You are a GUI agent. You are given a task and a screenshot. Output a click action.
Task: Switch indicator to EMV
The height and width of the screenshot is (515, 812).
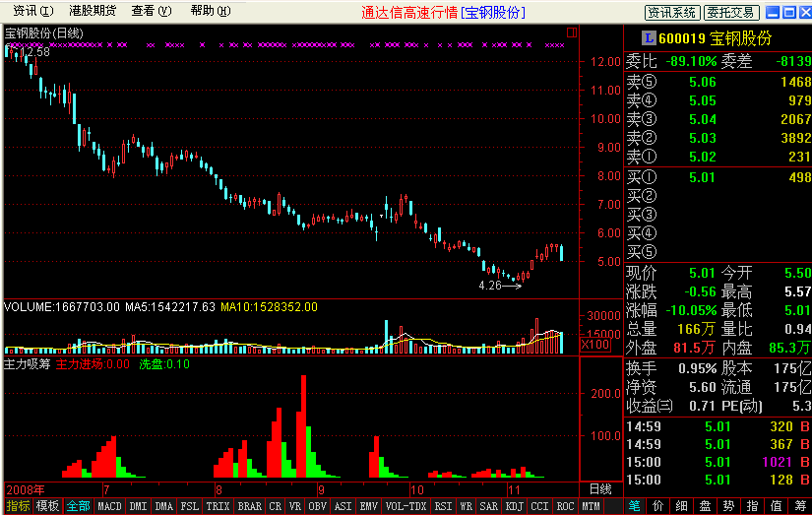(369, 506)
